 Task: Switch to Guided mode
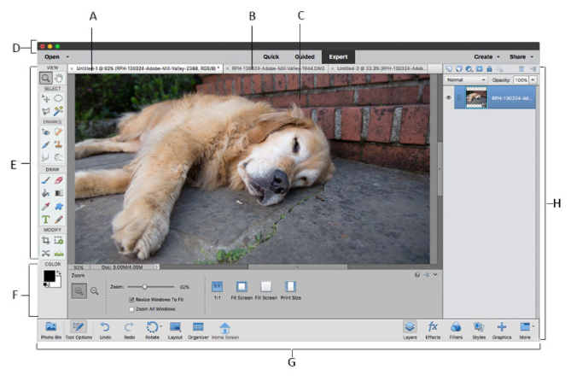pyautogui.click(x=305, y=57)
